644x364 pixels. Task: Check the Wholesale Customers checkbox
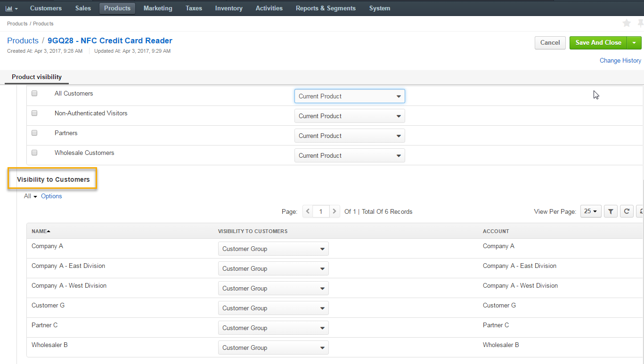coord(34,153)
